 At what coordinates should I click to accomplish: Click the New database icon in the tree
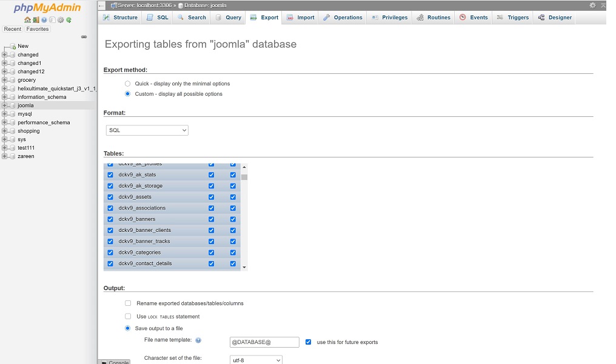[x=13, y=46]
